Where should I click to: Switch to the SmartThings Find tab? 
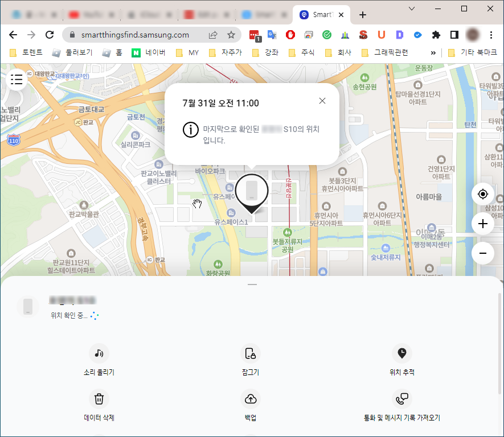(321, 15)
